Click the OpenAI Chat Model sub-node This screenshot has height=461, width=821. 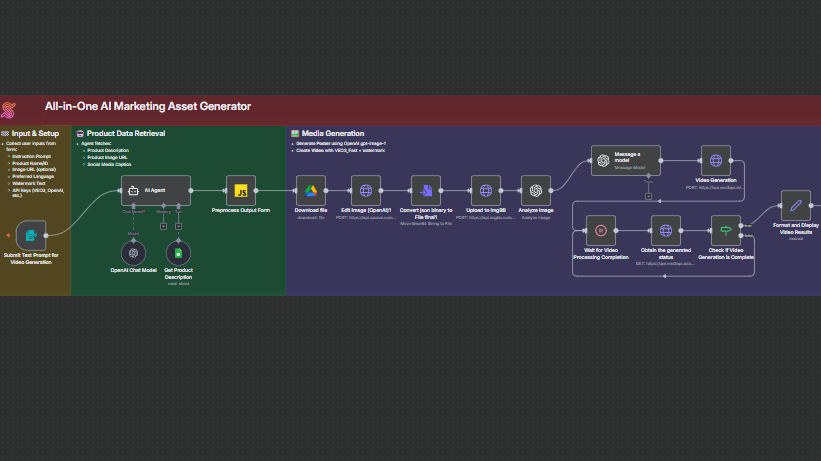[x=133, y=253]
